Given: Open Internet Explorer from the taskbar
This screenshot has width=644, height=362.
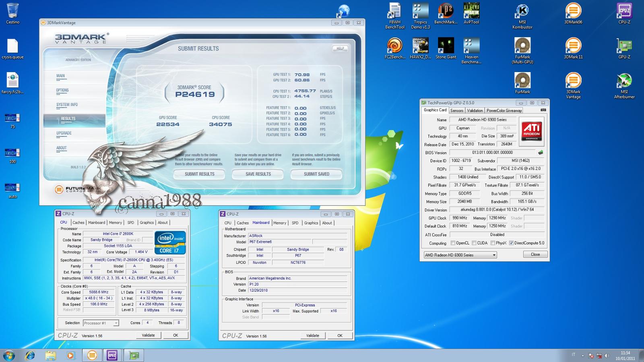Looking at the screenshot, I should pos(30,355).
